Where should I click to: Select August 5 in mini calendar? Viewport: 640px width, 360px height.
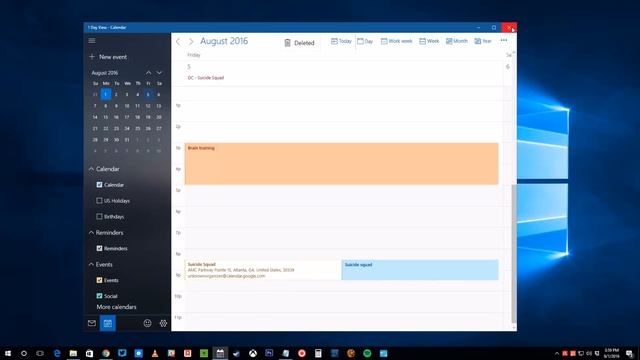tap(148, 94)
